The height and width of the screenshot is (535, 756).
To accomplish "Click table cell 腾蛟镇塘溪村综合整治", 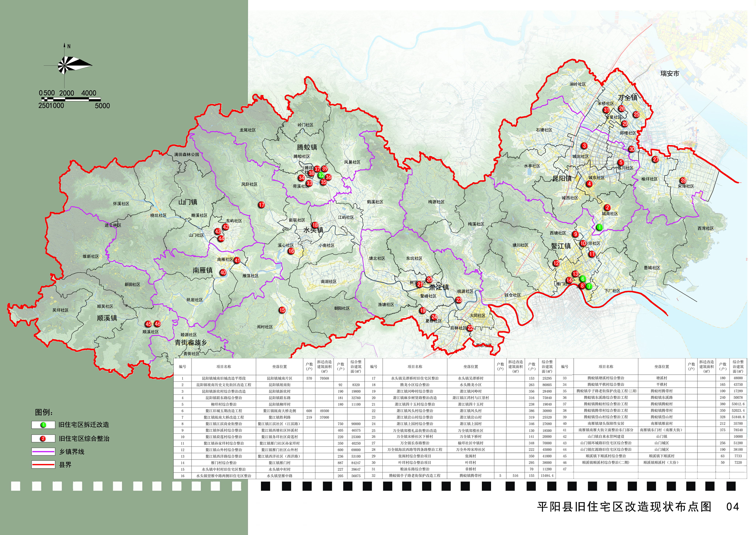I will point(606,378).
